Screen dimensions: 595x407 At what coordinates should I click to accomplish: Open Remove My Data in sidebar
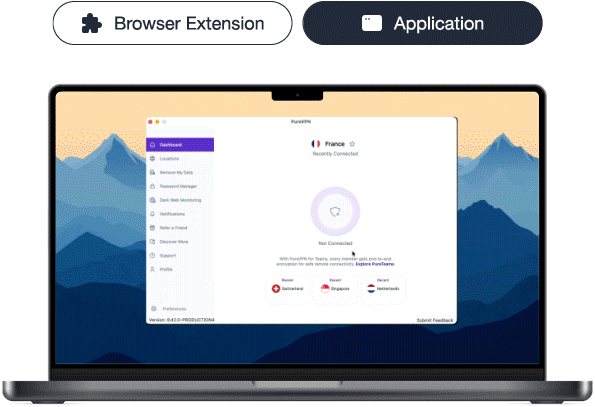pyautogui.click(x=180, y=172)
